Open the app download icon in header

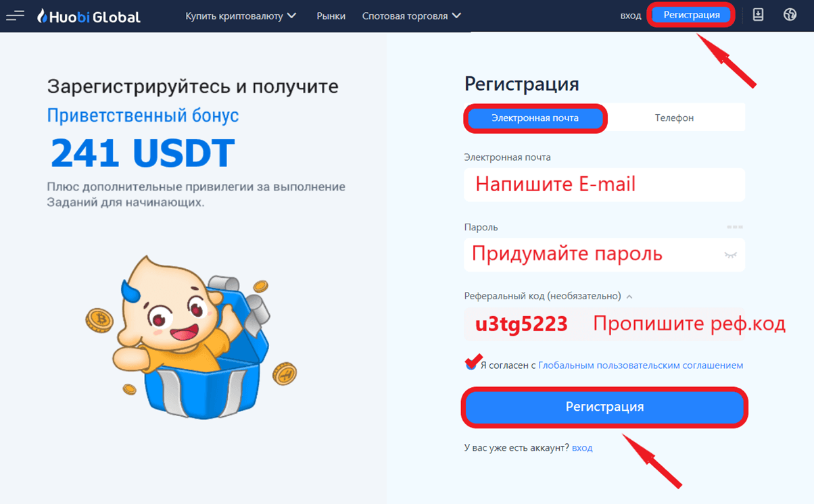coord(758,14)
